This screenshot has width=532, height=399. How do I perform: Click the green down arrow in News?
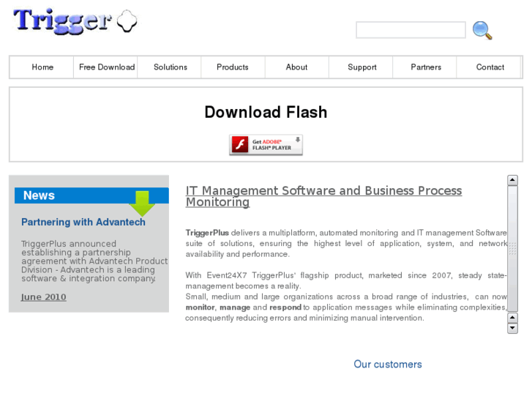142,204
